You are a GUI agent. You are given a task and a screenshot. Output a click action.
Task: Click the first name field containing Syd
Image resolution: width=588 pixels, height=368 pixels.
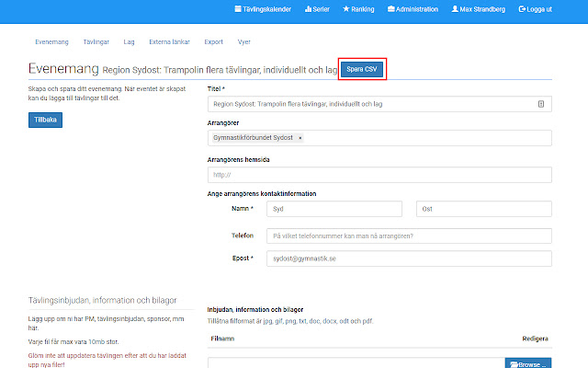(334, 209)
